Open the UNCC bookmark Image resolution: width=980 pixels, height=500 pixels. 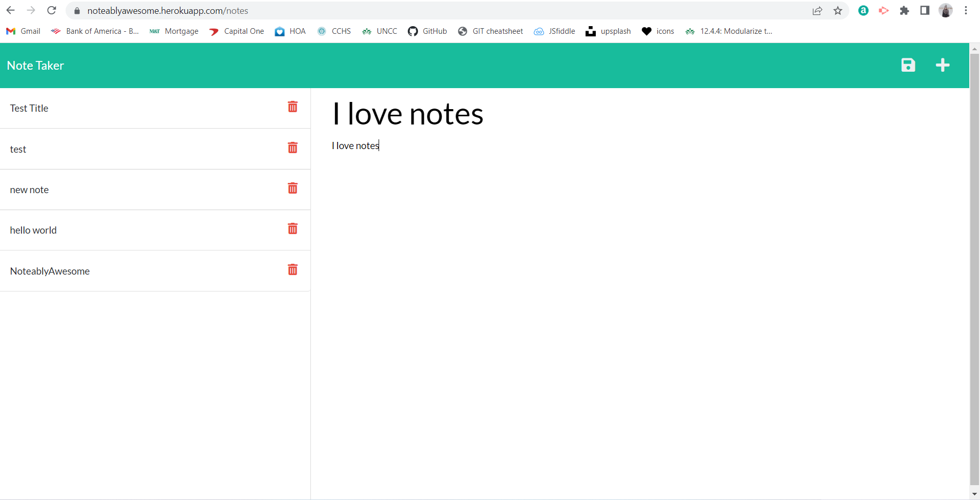tap(379, 31)
